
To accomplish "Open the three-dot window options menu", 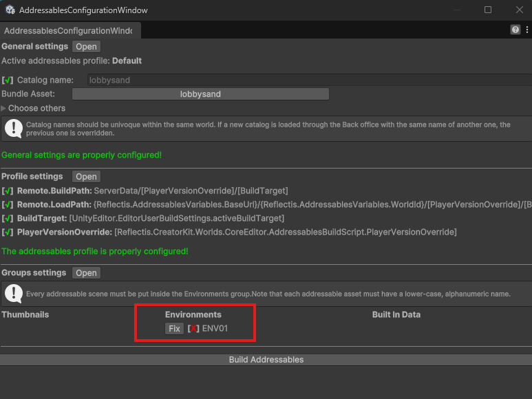I will pyautogui.click(x=527, y=30).
